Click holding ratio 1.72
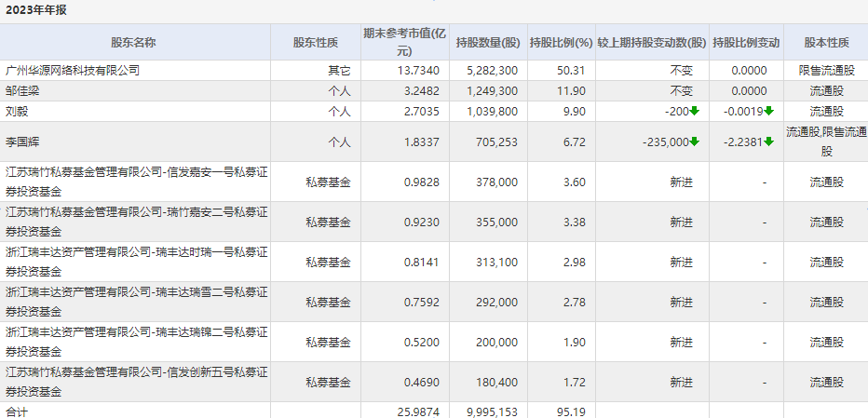 point(576,382)
